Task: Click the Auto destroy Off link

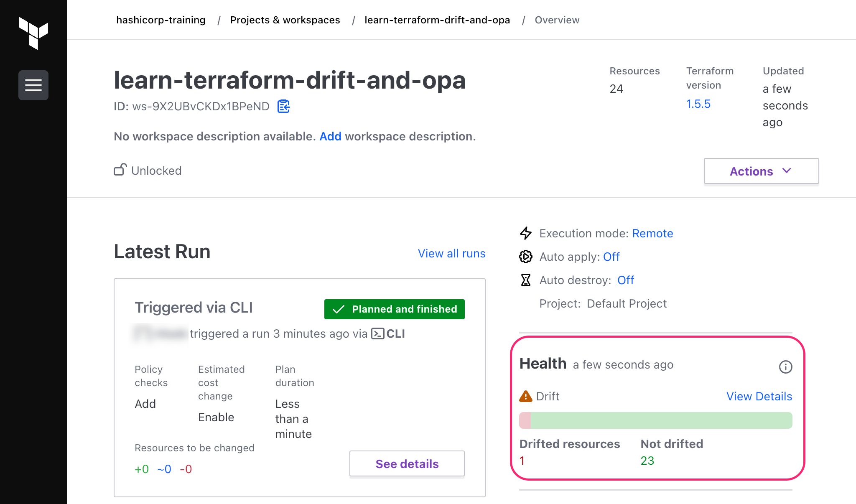Action: [x=626, y=280]
